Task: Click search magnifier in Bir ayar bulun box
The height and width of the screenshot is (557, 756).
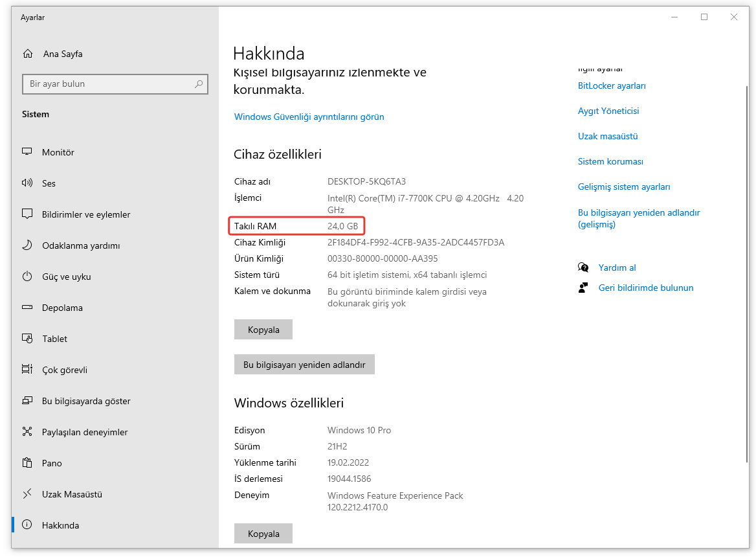Action: click(x=199, y=84)
